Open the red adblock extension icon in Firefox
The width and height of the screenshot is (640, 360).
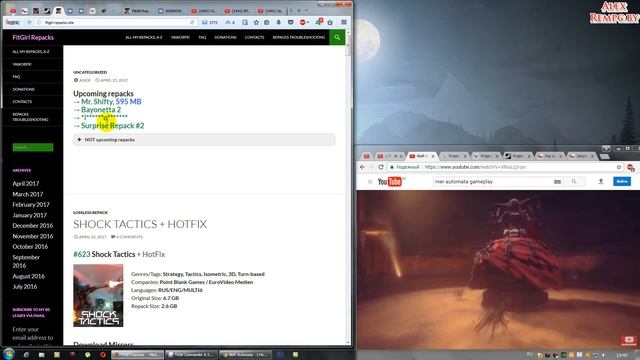pyautogui.click(x=302, y=22)
